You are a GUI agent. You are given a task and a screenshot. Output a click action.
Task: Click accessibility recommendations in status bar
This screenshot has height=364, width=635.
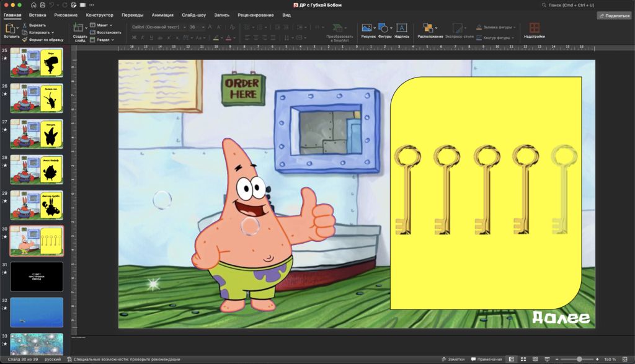[x=123, y=359]
